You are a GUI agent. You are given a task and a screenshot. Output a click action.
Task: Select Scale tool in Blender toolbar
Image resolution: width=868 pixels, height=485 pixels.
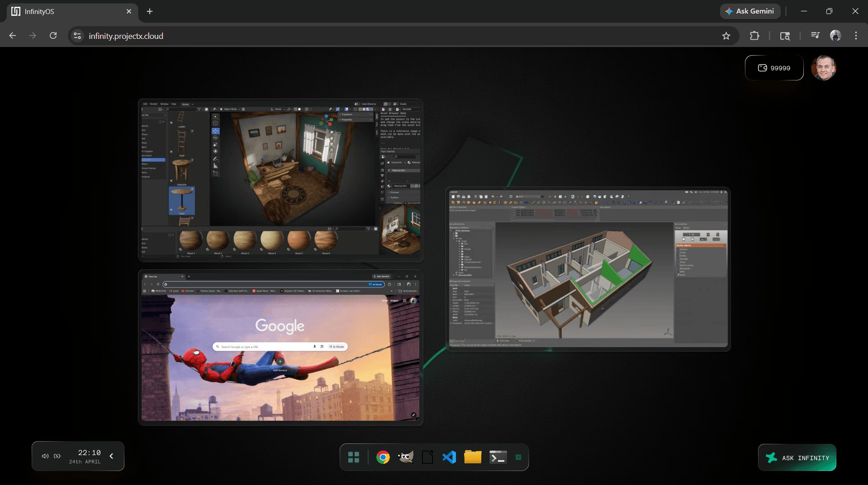pyautogui.click(x=215, y=145)
